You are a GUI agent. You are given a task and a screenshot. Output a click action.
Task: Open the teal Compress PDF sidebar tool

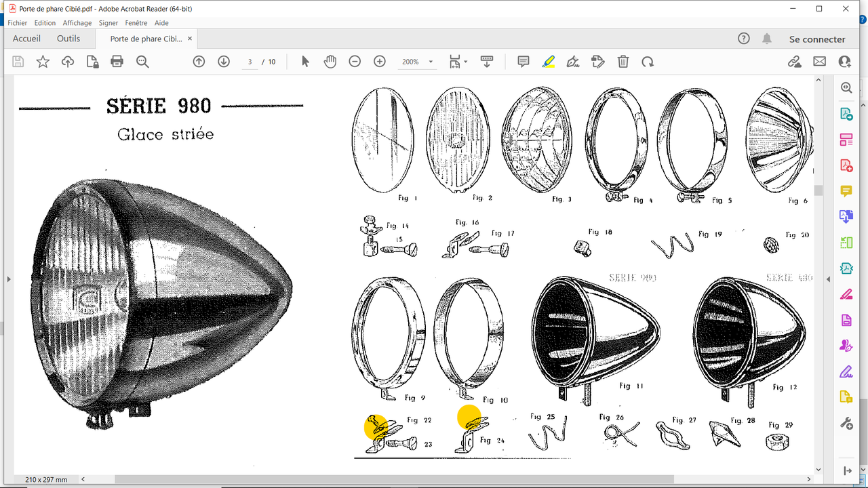(846, 268)
